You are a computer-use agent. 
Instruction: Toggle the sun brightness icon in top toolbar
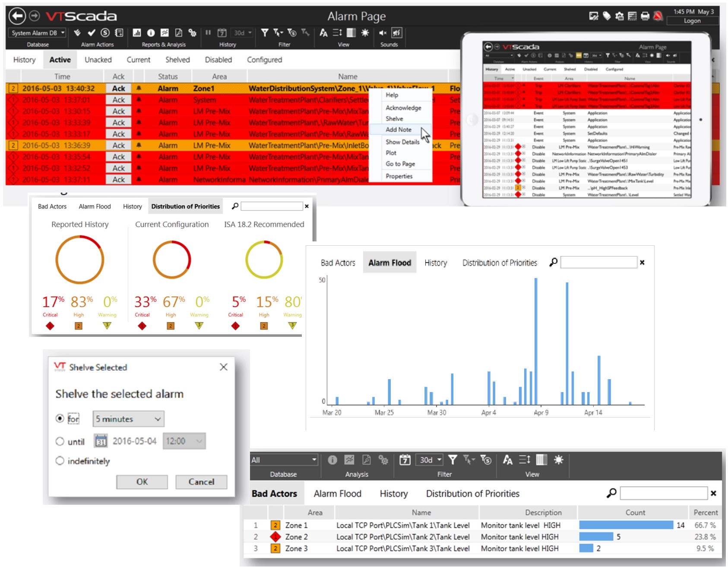(x=365, y=33)
